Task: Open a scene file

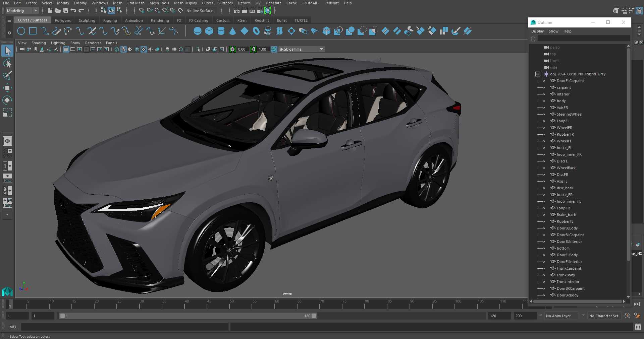Action: tap(58, 11)
